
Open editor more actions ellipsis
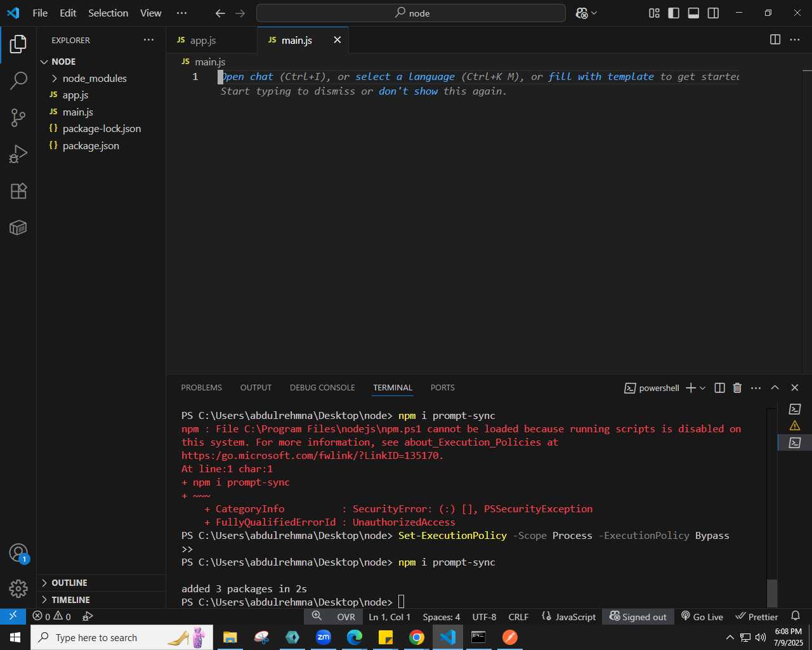coord(795,39)
